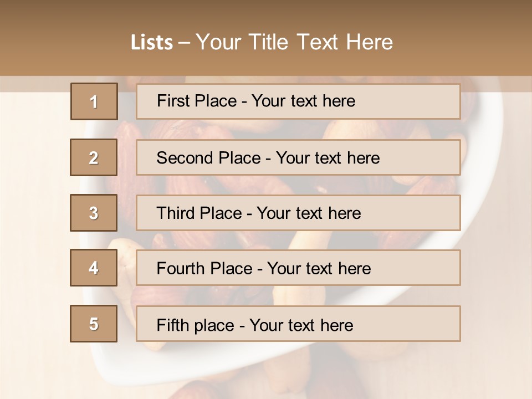Select the Fifth place text bar

[x=298, y=324]
